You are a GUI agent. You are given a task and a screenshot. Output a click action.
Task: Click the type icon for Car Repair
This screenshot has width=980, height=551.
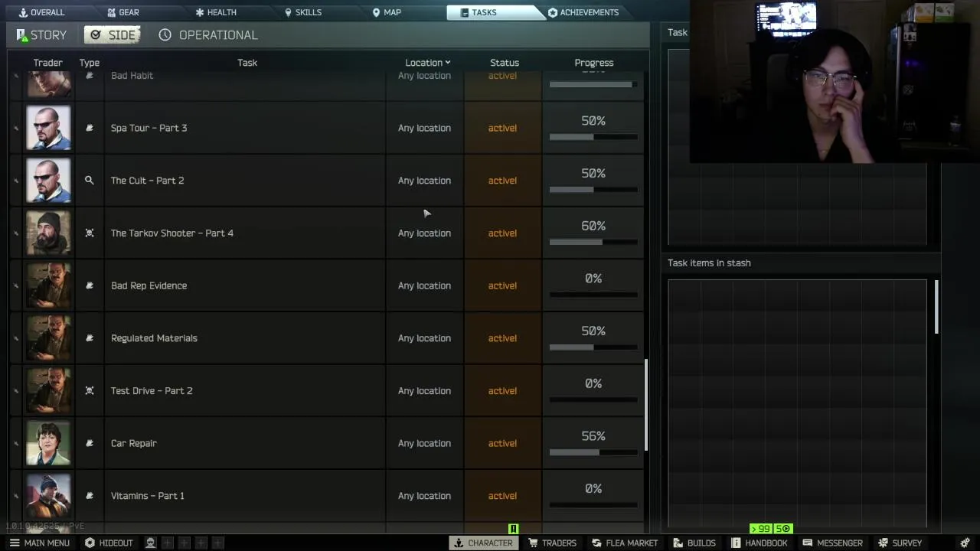coord(90,443)
